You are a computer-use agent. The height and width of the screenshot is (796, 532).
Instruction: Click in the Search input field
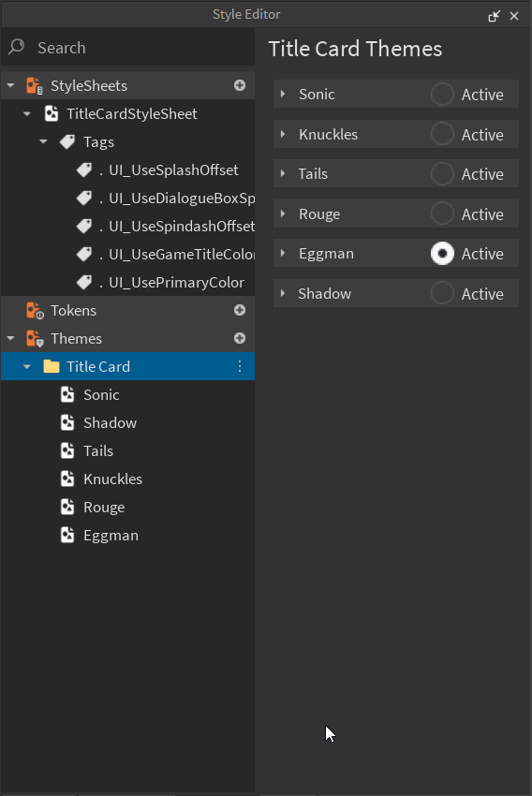coord(128,48)
